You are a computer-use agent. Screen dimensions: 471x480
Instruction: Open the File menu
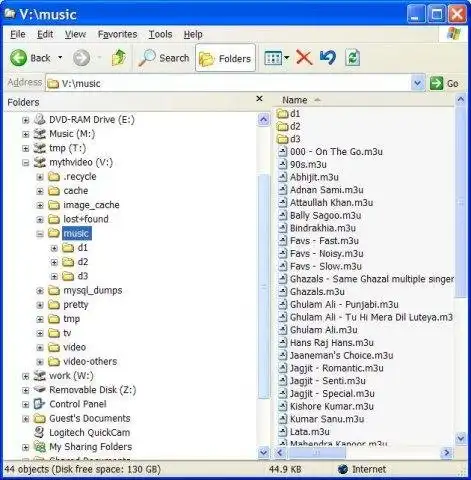click(x=18, y=34)
